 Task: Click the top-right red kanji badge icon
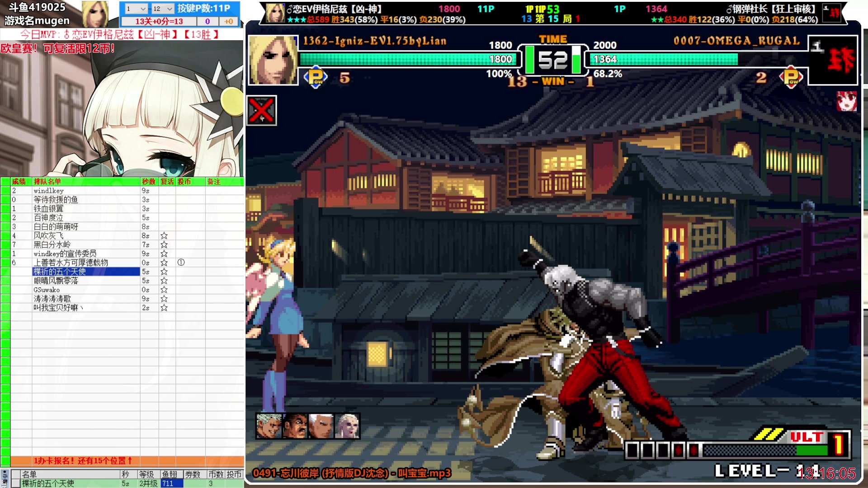point(832,13)
